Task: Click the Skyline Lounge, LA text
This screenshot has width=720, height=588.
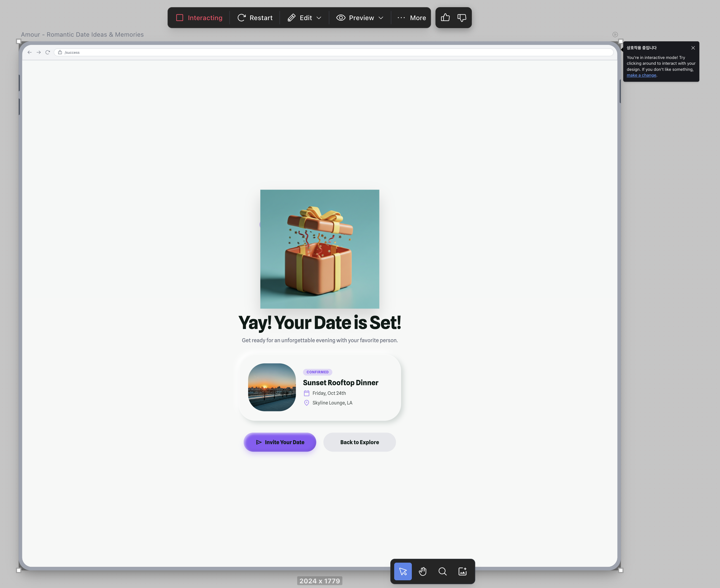Action: pos(332,403)
